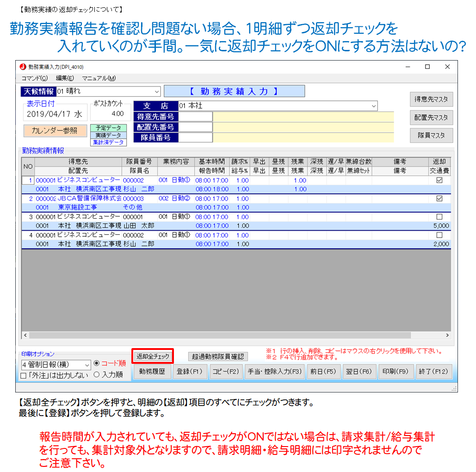This screenshot has height=472, width=476.
Task: Select the 入力順 radio button
Action: coord(97,374)
